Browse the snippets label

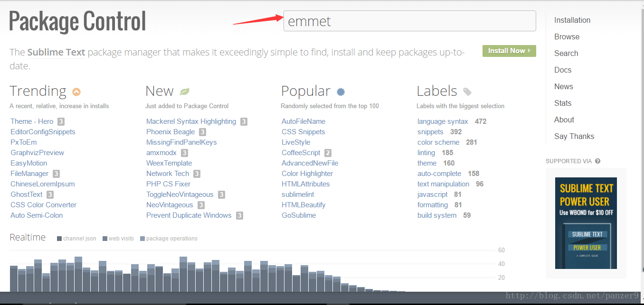click(430, 132)
